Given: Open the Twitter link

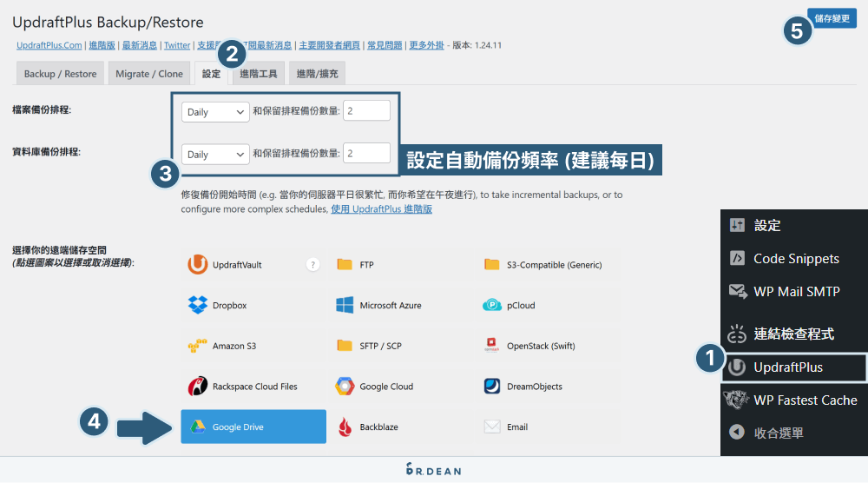Looking at the screenshot, I should tap(177, 45).
